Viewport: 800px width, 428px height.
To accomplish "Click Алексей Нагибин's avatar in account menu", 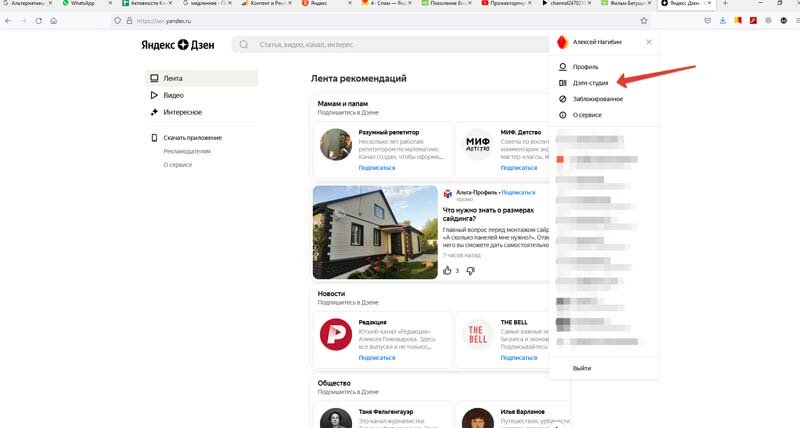I will tap(562, 42).
